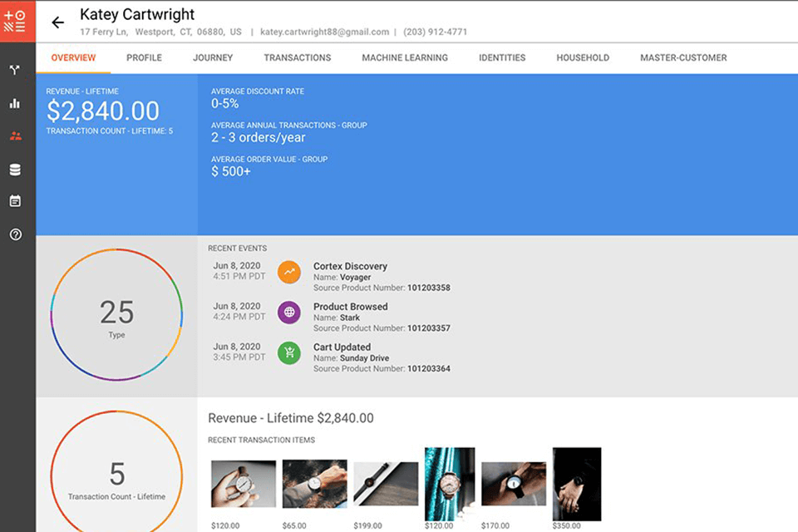The width and height of the screenshot is (798, 532).
Task: Open the Identities tab
Action: (502, 57)
